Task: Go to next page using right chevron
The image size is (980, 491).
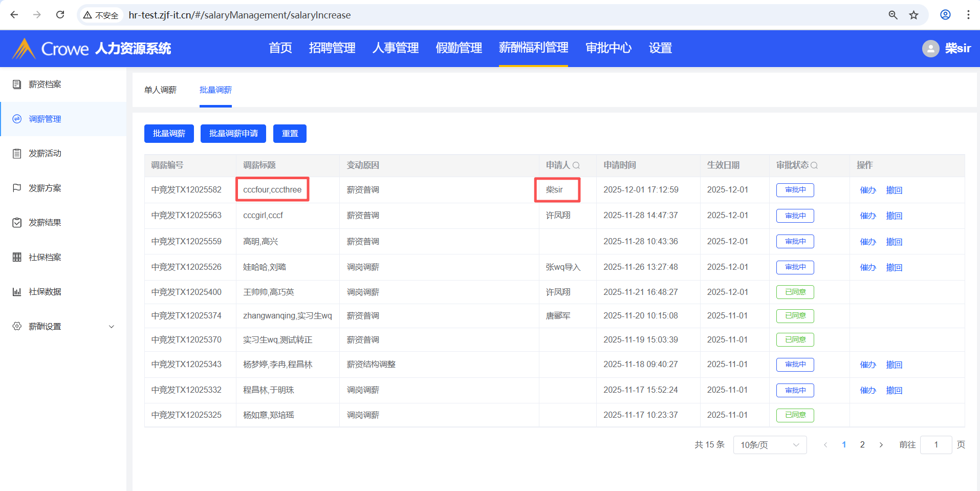Action: coord(881,445)
